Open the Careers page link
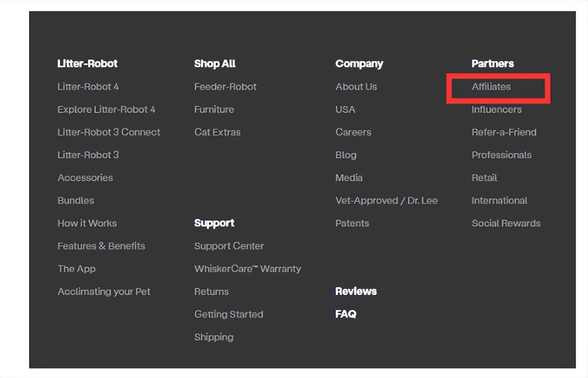The height and width of the screenshot is (378, 588). point(353,132)
